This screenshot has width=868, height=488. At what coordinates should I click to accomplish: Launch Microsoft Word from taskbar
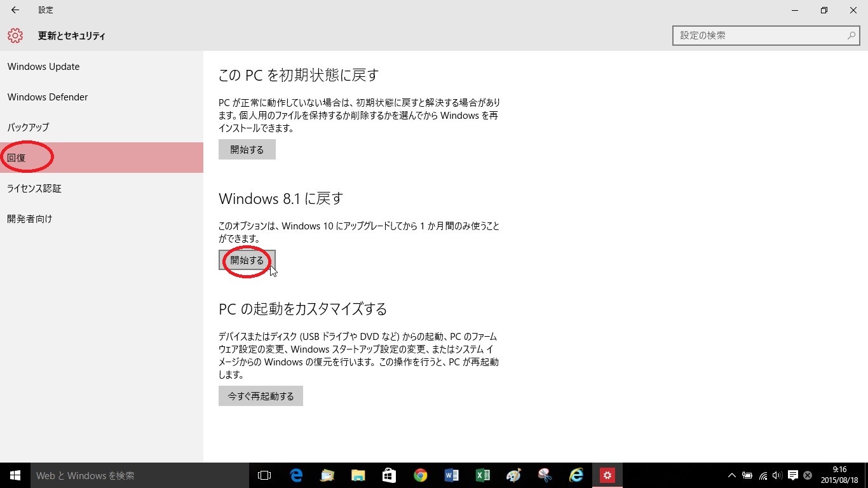click(x=451, y=475)
